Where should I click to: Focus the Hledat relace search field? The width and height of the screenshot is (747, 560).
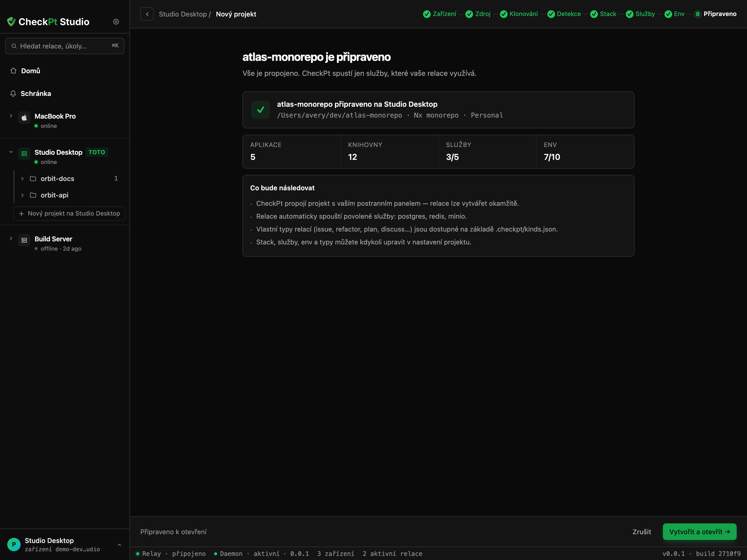point(64,46)
